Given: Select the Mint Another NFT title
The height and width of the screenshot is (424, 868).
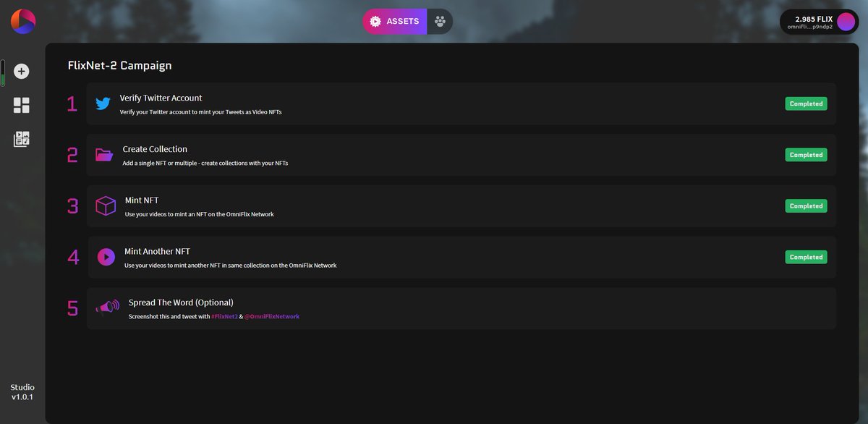Looking at the screenshot, I should click(x=157, y=252).
